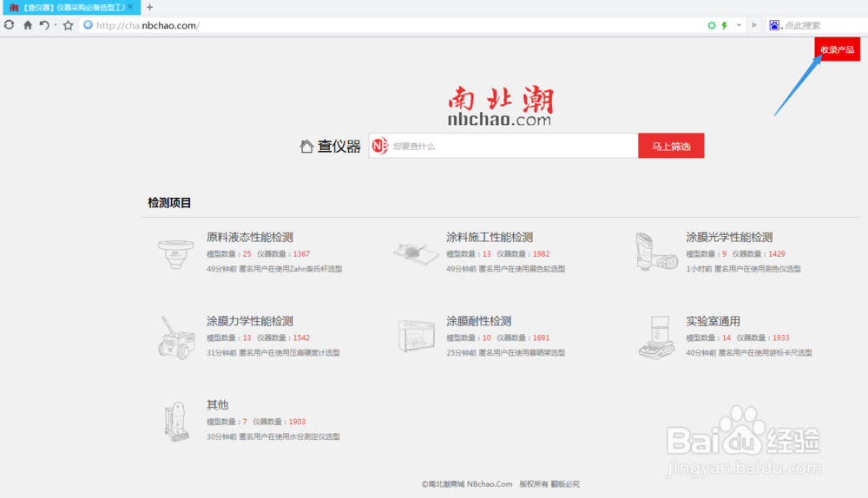Open 涂膜光学性能检测 category link

tap(729, 237)
